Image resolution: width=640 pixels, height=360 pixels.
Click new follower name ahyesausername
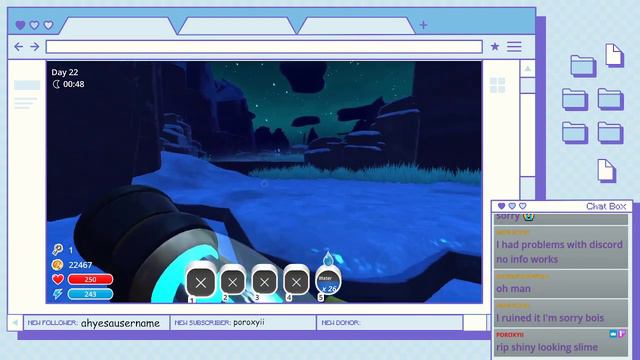pyautogui.click(x=120, y=323)
